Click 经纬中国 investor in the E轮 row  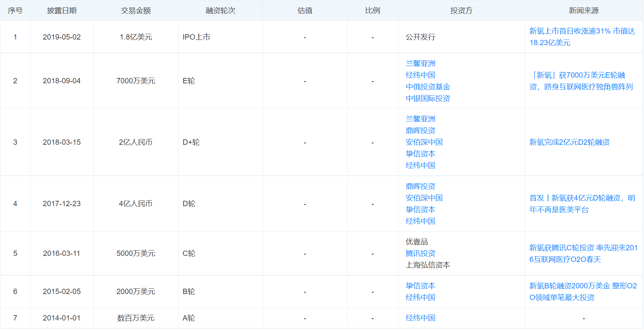(x=421, y=75)
